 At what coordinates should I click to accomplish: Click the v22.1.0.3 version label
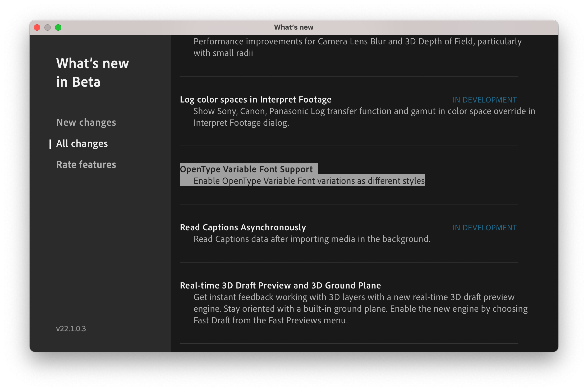[71, 329]
